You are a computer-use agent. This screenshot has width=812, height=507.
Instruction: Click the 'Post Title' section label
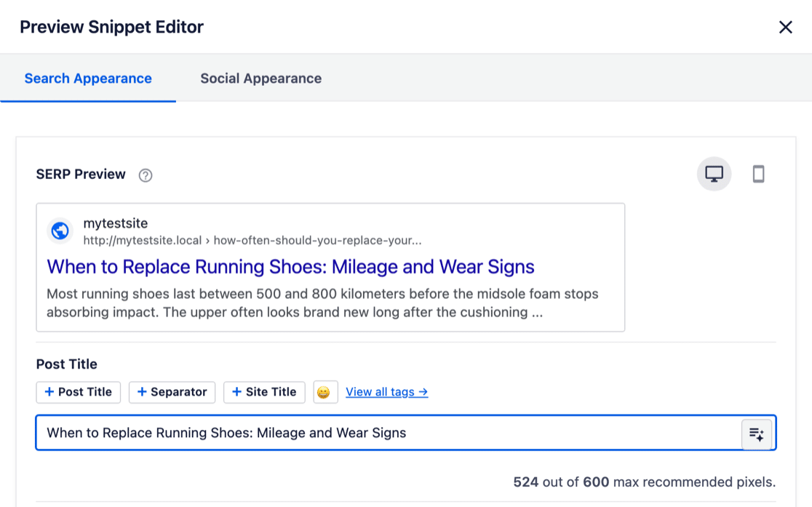point(67,364)
